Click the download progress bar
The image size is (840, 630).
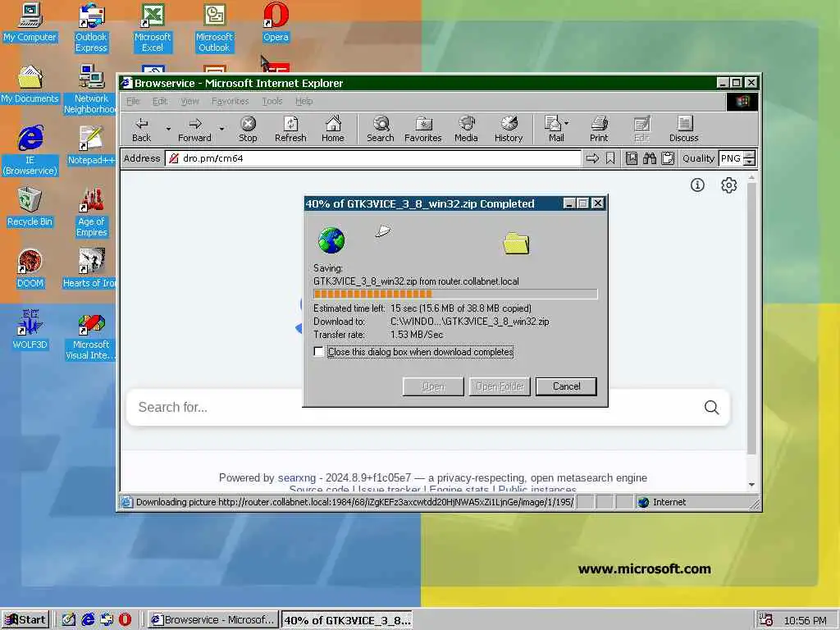coord(455,294)
